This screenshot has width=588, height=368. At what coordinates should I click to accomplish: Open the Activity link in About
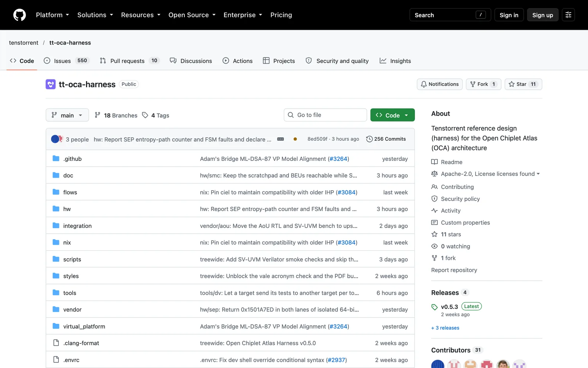pos(446,210)
